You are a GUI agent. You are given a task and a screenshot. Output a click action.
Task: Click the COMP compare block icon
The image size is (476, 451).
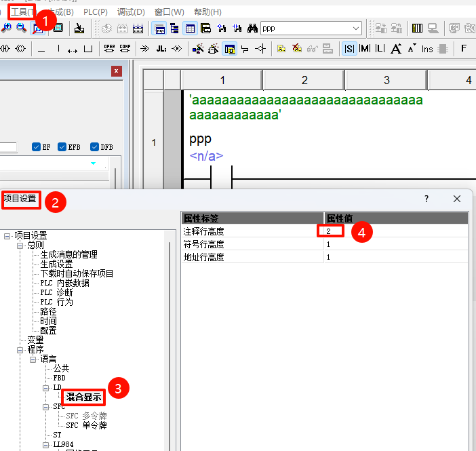[x=124, y=48]
